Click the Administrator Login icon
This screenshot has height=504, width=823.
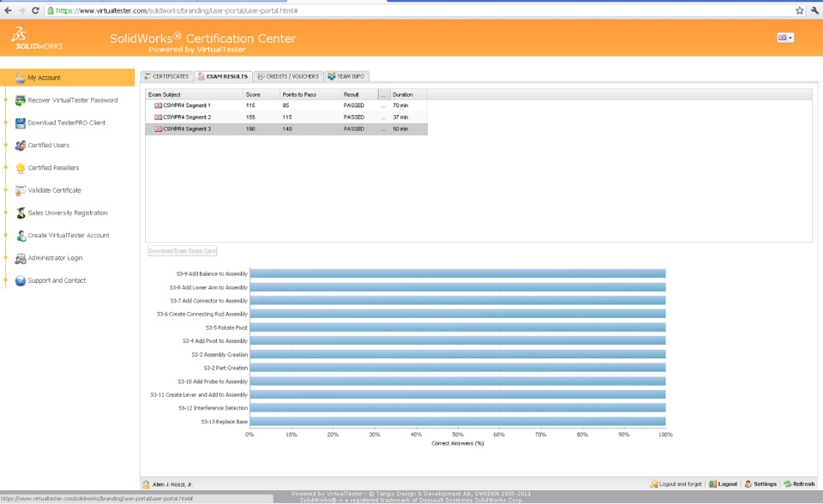coord(20,258)
